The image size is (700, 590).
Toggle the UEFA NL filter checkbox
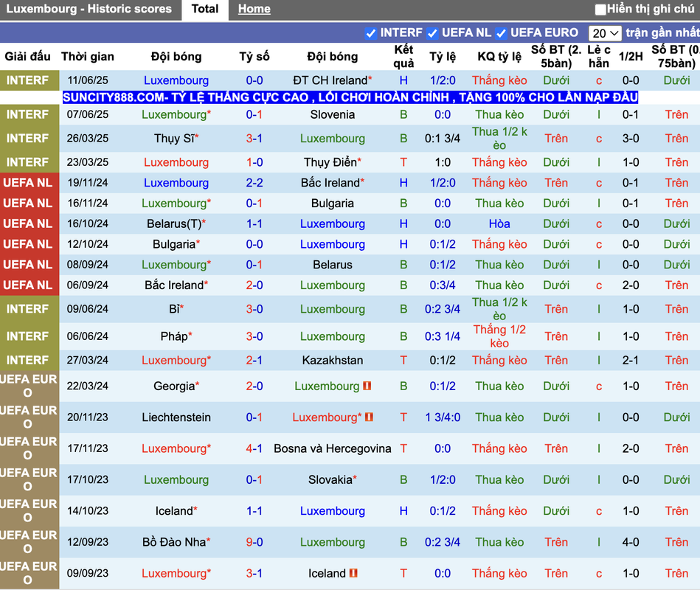(x=432, y=33)
